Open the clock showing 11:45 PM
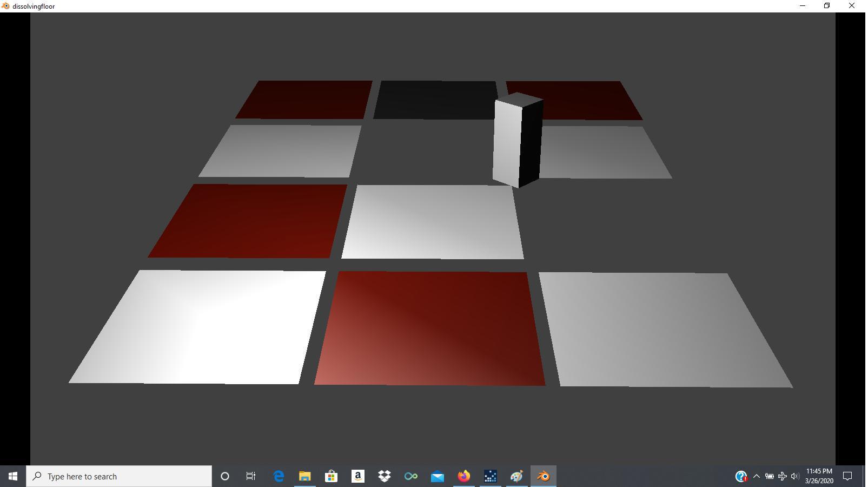This screenshot has width=868, height=487. (819, 476)
